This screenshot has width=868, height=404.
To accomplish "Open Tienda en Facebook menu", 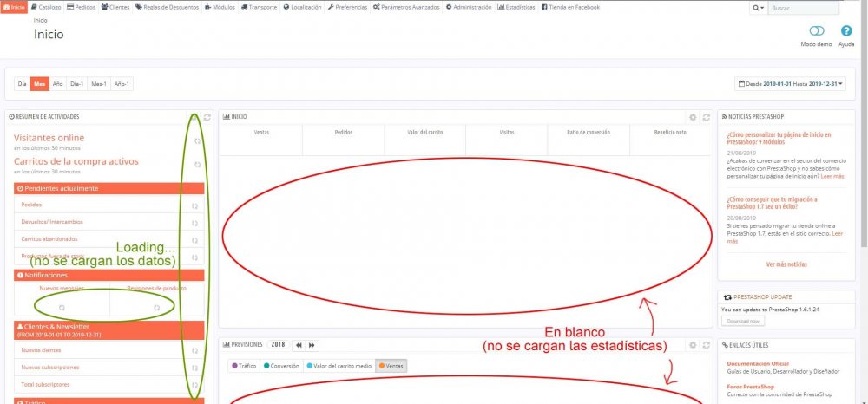I will point(571,7).
